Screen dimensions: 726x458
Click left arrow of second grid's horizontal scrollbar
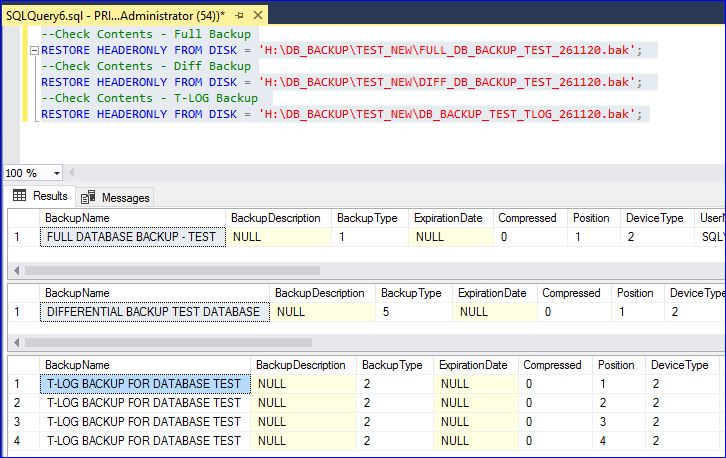coord(14,342)
